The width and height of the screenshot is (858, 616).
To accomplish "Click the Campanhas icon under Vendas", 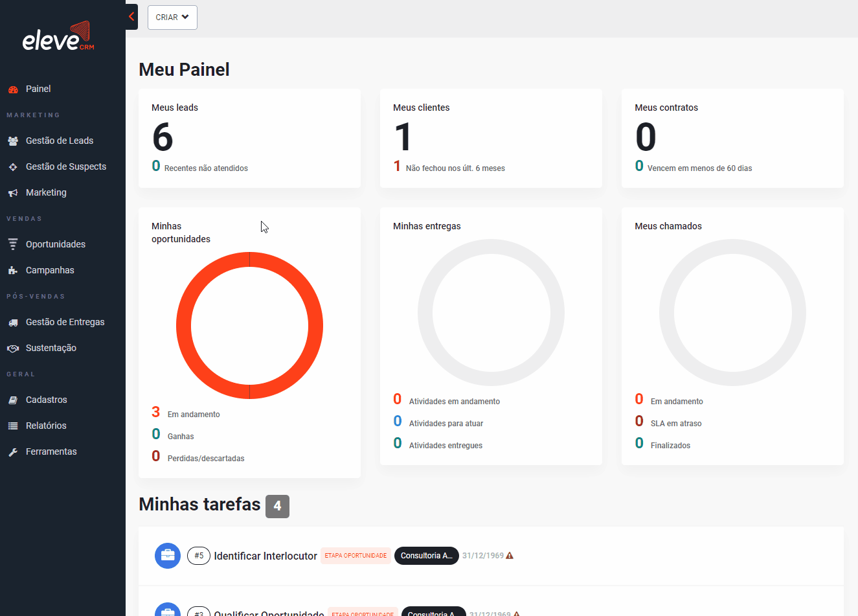I will point(13,270).
